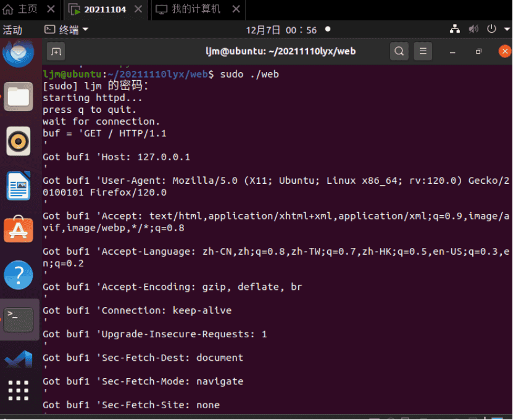513x420 pixels.
Task: Switch to the 主页 tab
Action: click(x=22, y=9)
